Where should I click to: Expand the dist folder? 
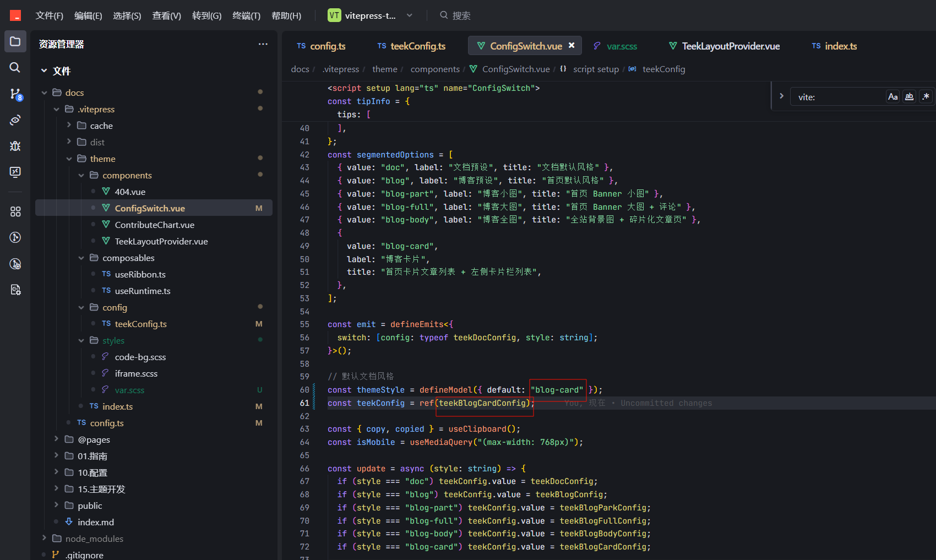pyautogui.click(x=69, y=142)
